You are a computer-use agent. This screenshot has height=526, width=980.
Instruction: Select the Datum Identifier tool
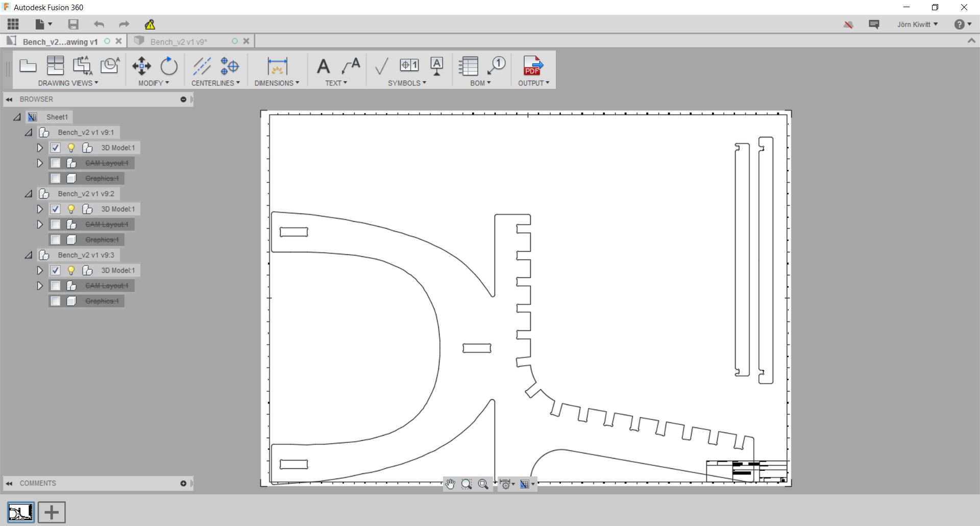point(436,65)
